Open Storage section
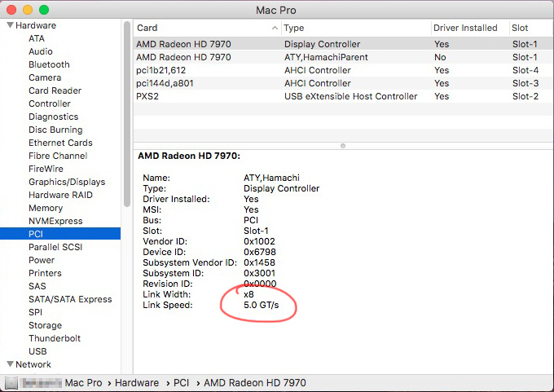 [46, 325]
